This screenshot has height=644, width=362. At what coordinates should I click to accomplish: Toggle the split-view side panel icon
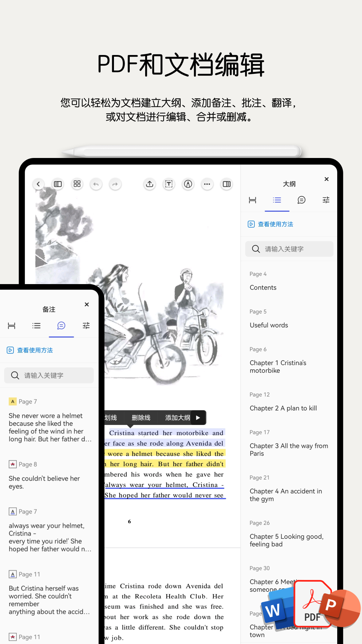tap(227, 184)
